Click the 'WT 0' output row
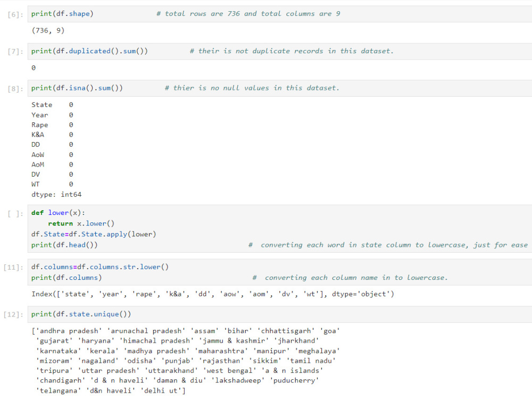Viewport: 532px width, 399px height. pos(52,184)
